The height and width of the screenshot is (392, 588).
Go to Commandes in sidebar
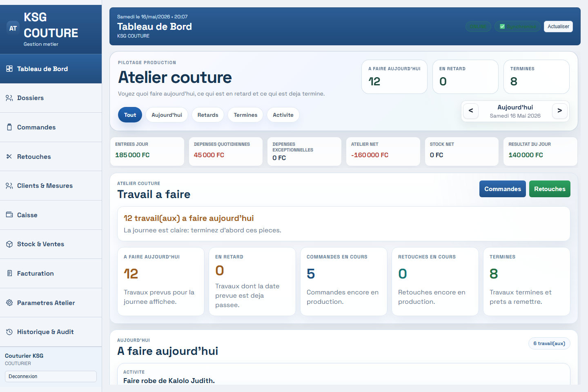click(x=51, y=127)
